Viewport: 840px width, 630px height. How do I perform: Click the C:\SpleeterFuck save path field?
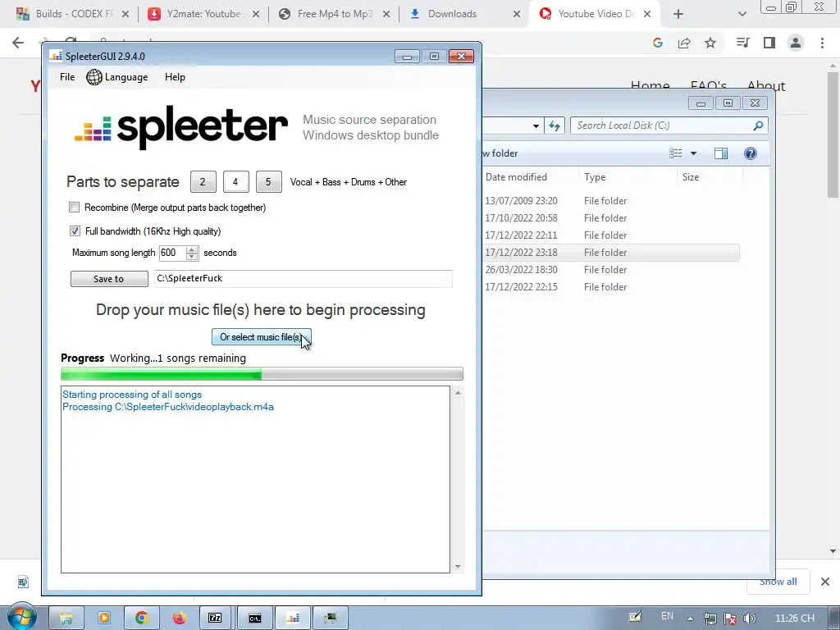(x=304, y=279)
